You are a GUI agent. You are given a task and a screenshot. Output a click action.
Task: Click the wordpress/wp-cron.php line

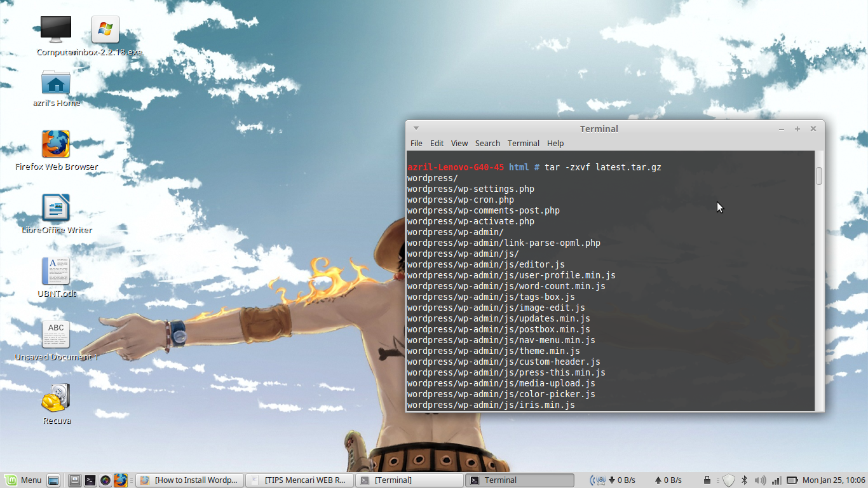(461, 200)
